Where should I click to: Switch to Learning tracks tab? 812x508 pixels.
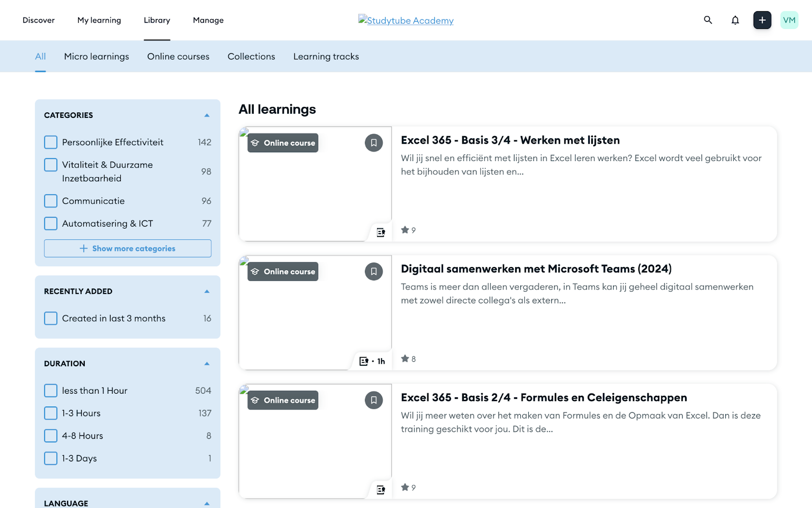coord(326,56)
